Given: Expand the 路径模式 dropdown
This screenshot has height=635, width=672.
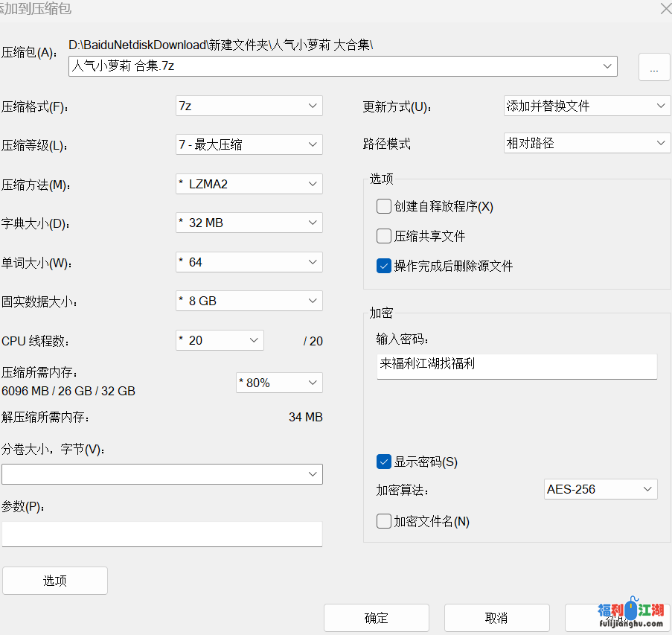Looking at the screenshot, I should pyautogui.click(x=587, y=143).
